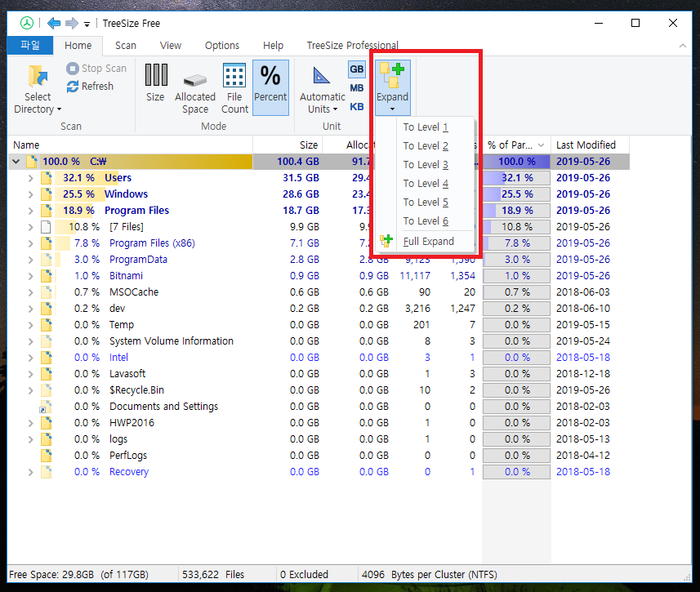Sort by Last Modified column header
Screen dimensions: 700x592
click(591, 145)
